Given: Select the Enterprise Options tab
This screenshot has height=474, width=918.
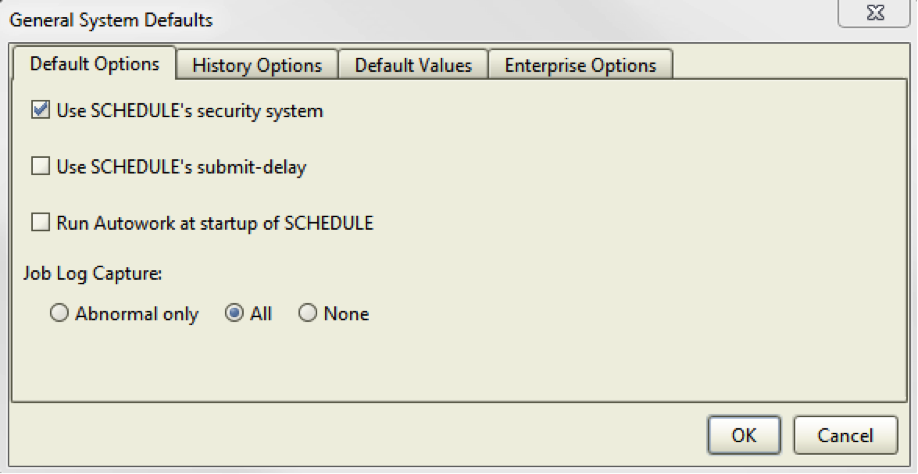Looking at the screenshot, I should [580, 65].
